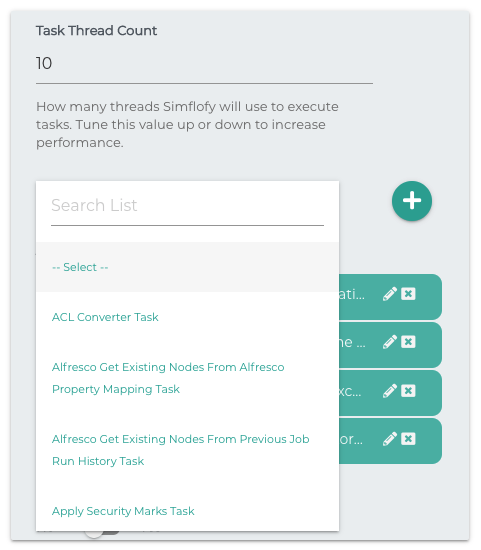Delete the task ending in 'ne ...'
The image size is (481, 550).
(x=408, y=342)
